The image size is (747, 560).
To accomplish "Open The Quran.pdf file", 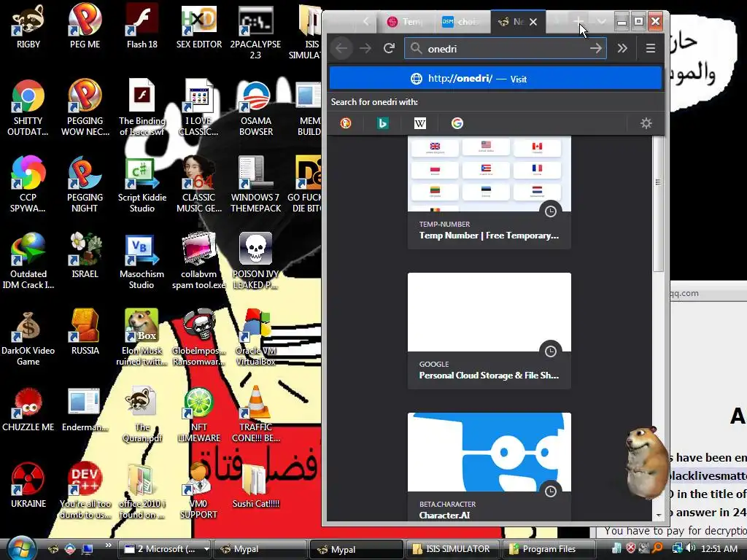I will (142, 415).
